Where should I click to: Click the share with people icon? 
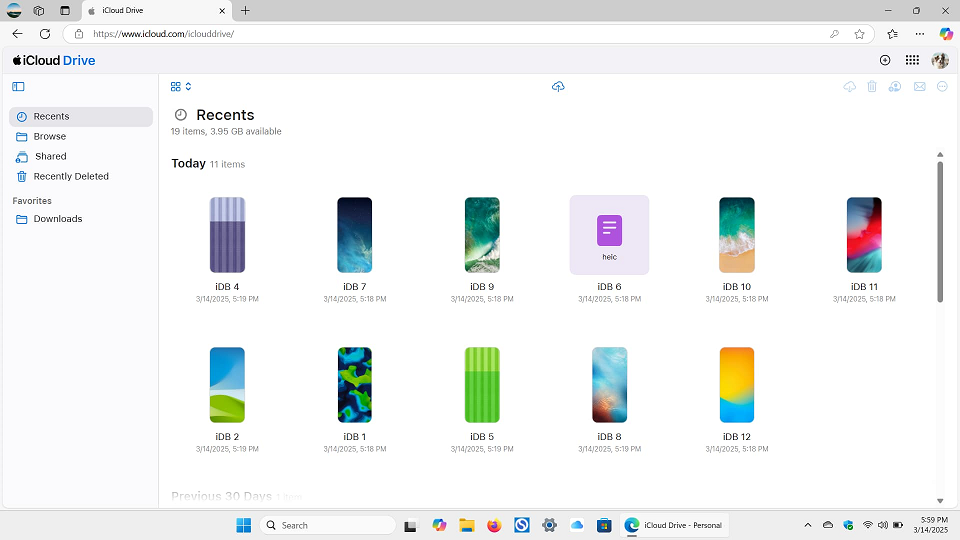895,87
